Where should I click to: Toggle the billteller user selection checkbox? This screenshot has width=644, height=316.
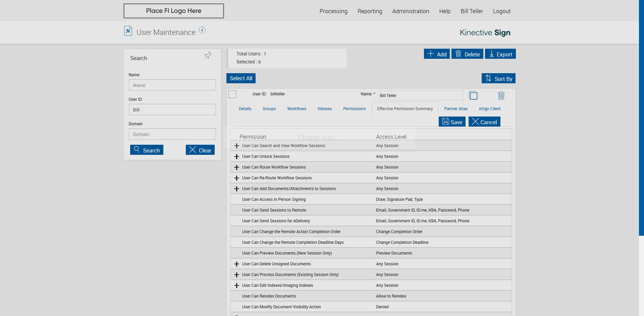tap(232, 94)
